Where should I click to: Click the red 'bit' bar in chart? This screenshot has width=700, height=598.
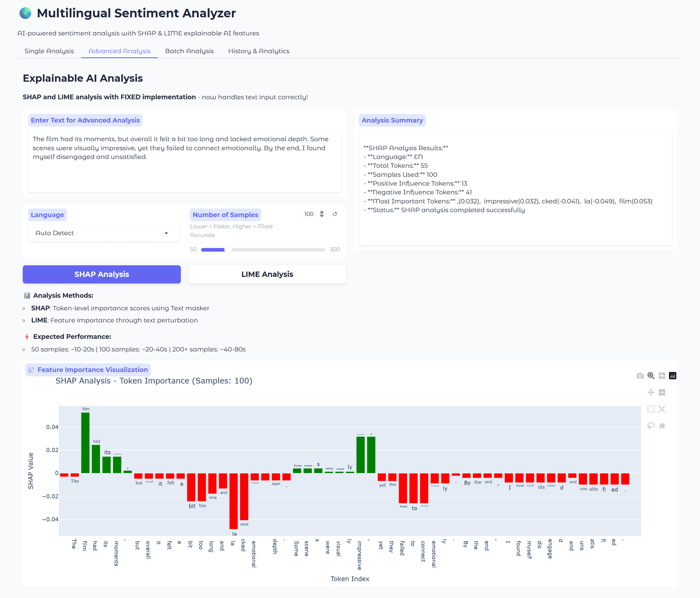[191, 487]
